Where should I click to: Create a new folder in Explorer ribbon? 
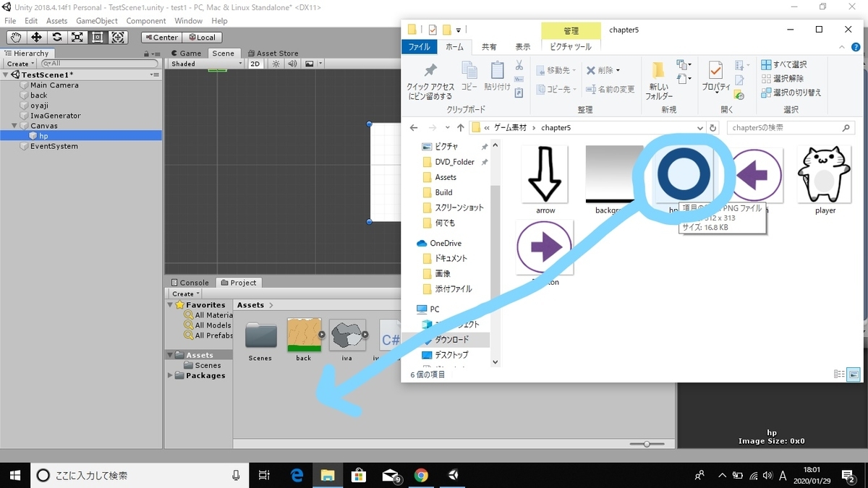click(x=659, y=81)
